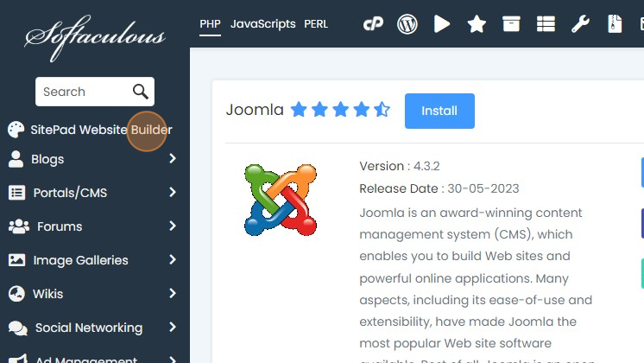Click the Joomla title heading
The height and width of the screenshot is (363, 644).
point(255,110)
